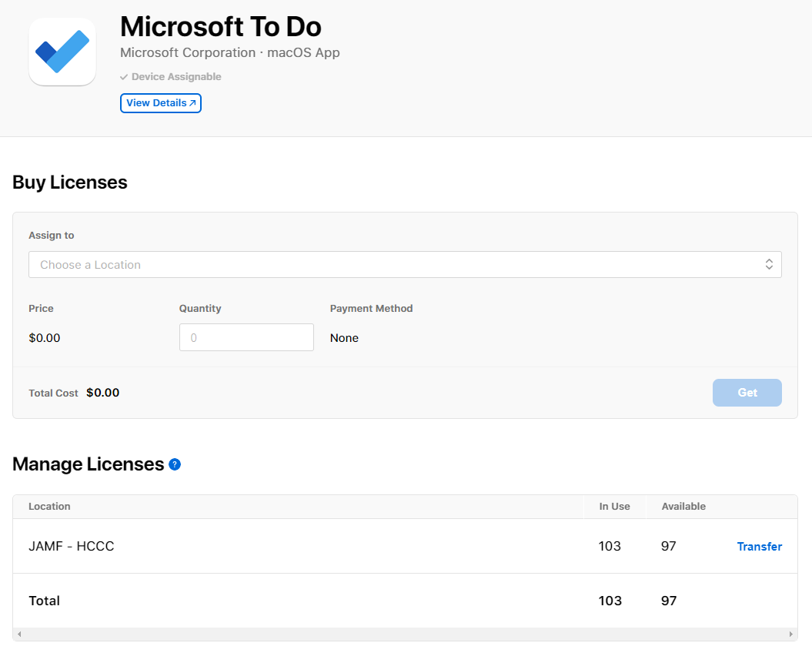Click the Total Cost $0.00 value
This screenshot has width=812, height=653.
click(x=102, y=393)
